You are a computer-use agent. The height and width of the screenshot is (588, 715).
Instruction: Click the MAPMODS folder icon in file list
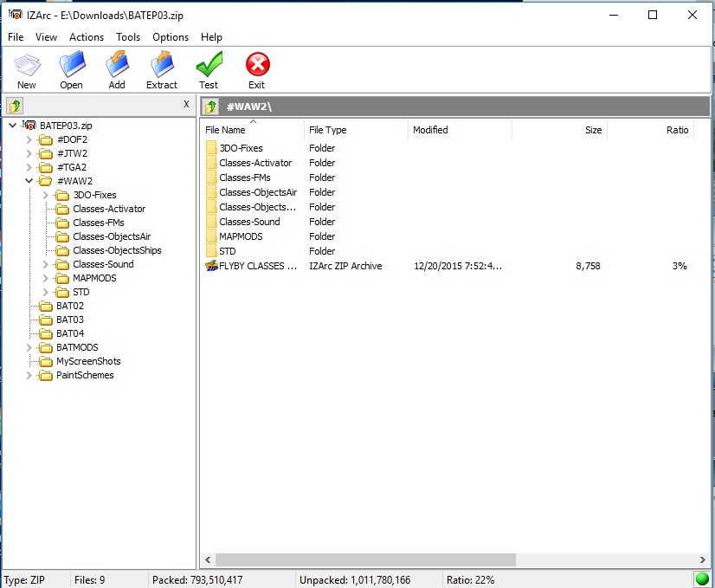211,236
